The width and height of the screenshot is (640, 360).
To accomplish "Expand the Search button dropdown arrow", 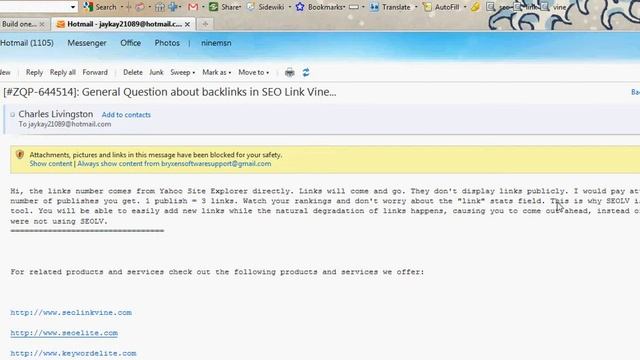I will [x=122, y=7].
